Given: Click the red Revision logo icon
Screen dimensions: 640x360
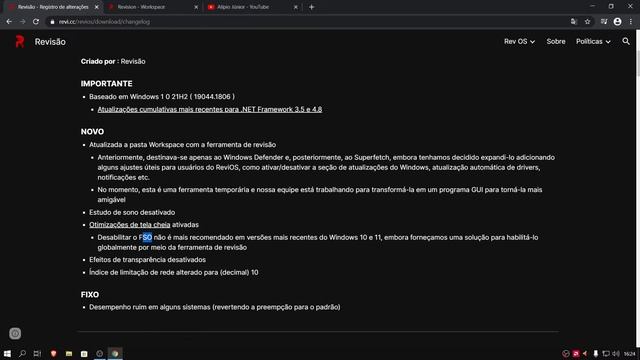Looking at the screenshot, I should click(x=20, y=41).
